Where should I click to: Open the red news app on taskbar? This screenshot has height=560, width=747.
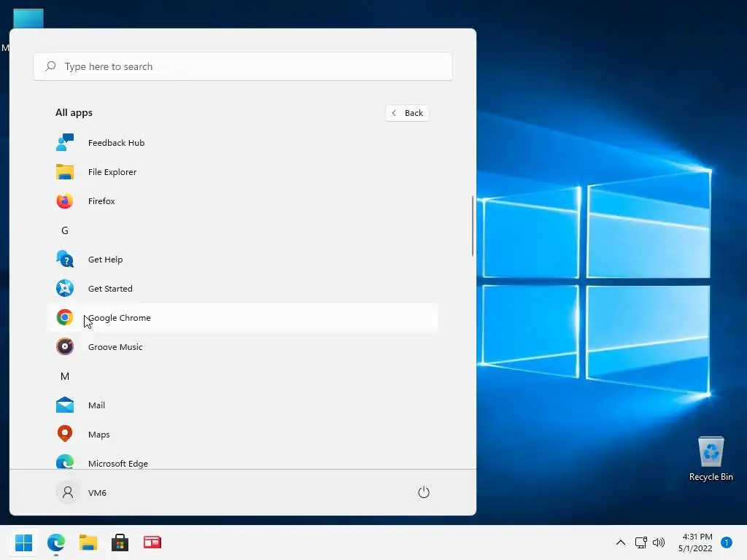tap(152, 542)
